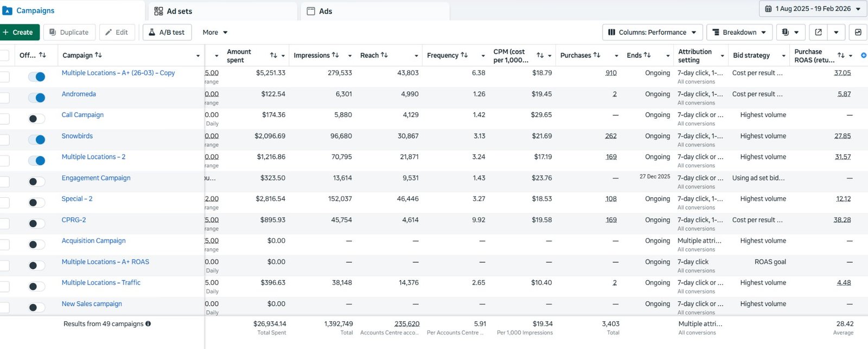Sort by Impressions using its arrows icon
The image size is (868, 349).
pos(335,55)
